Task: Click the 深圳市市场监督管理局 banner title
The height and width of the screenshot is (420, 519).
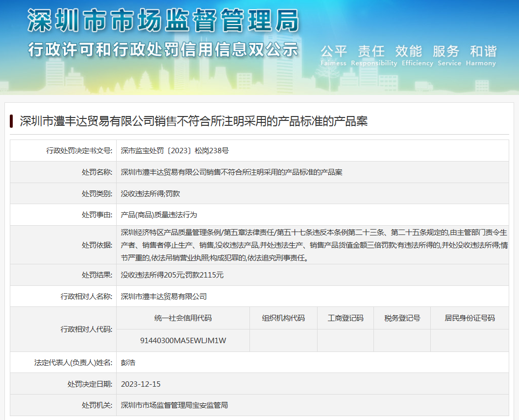Action: [163, 22]
